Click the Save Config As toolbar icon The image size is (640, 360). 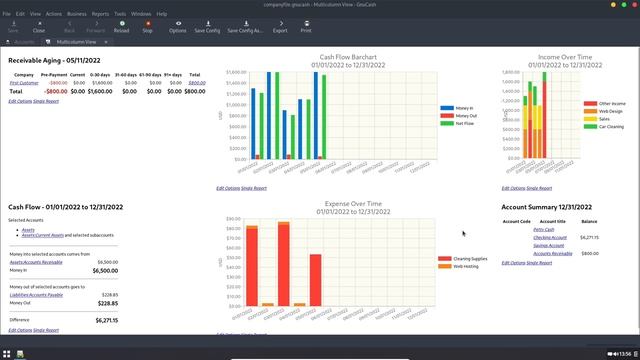tap(245, 27)
